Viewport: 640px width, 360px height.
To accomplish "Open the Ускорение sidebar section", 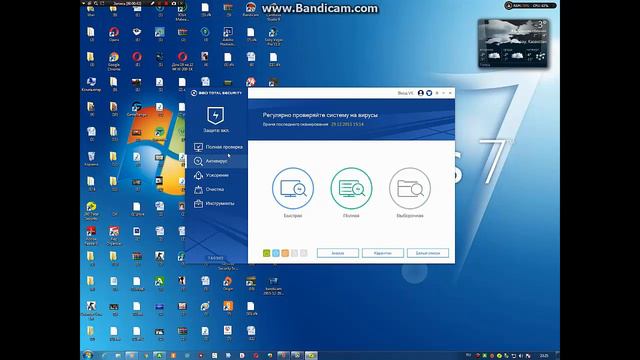I will click(217, 175).
